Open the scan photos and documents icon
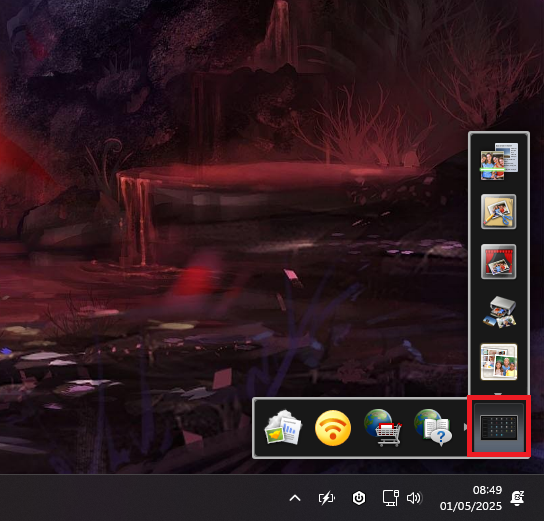Viewport: 544px width, 521px height. pyautogui.click(x=499, y=161)
